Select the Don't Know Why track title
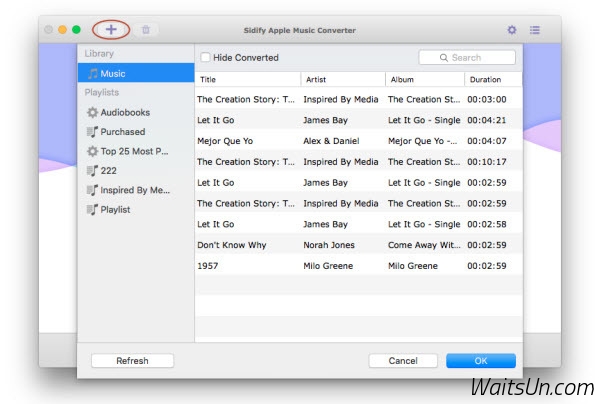Viewport: 600px width, 404px height. pos(232,245)
